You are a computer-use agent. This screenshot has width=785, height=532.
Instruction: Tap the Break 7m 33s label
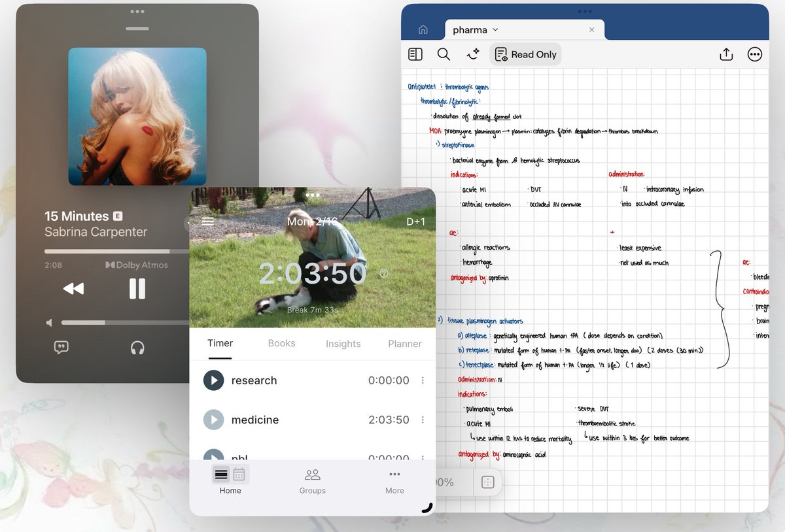pyautogui.click(x=313, y=310)
